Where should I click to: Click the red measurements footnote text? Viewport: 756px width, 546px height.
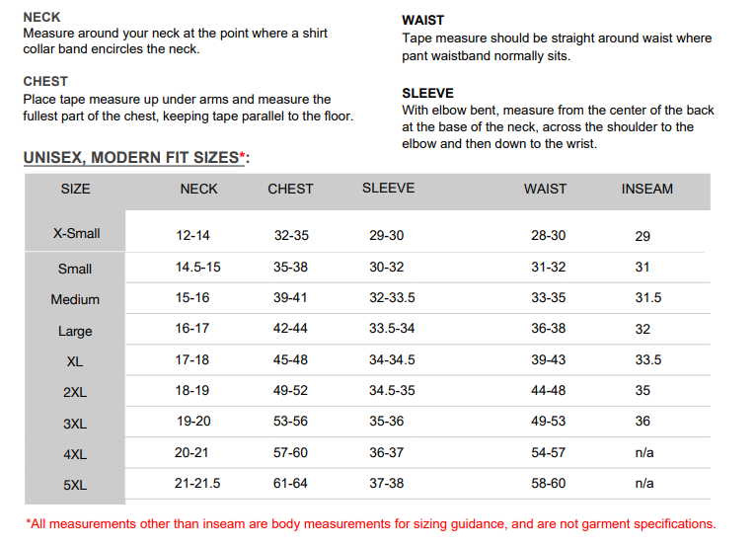(x=370, y=524)
